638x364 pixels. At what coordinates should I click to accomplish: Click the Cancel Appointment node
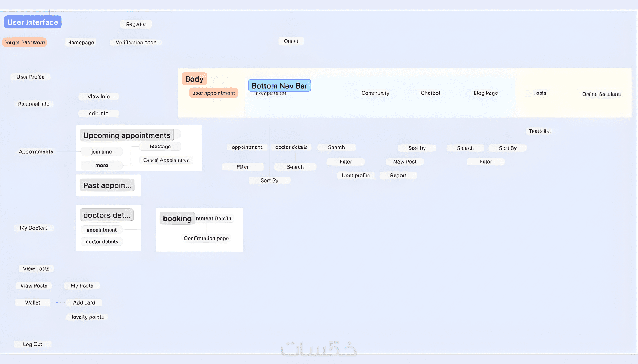pos(166,160)
